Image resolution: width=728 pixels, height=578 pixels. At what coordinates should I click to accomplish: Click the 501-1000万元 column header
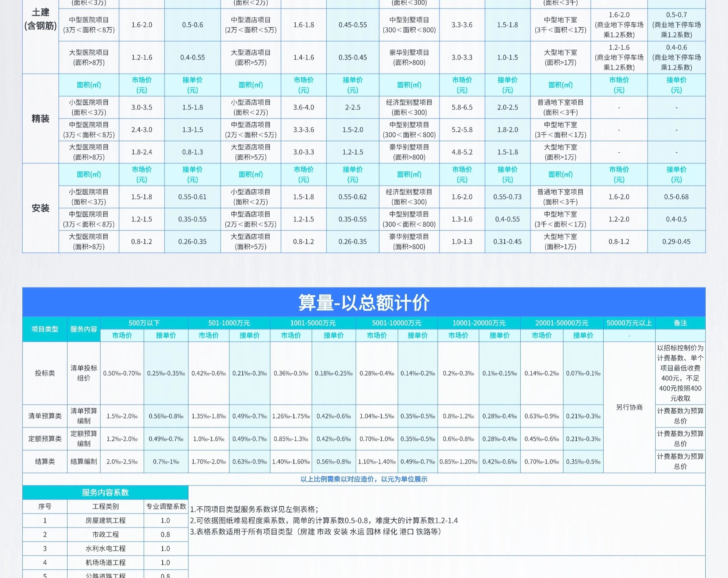pyautogui.click(x=229, y=323)
